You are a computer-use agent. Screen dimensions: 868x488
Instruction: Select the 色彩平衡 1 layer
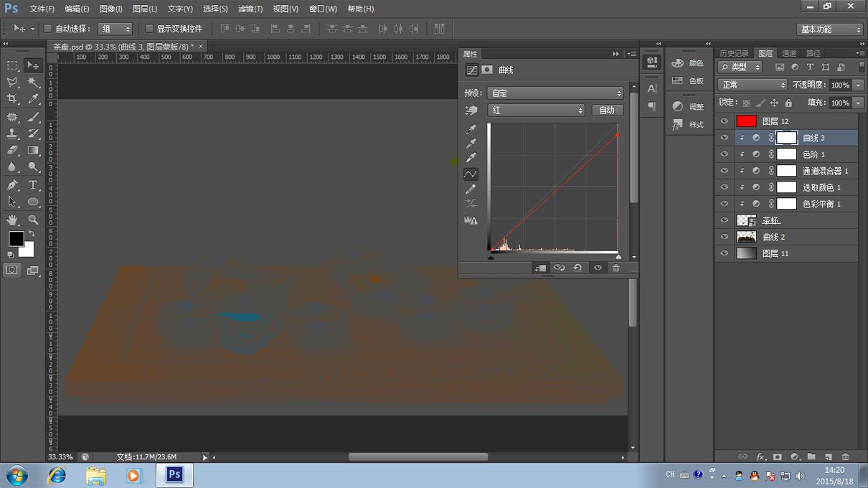tap(821, 204)
